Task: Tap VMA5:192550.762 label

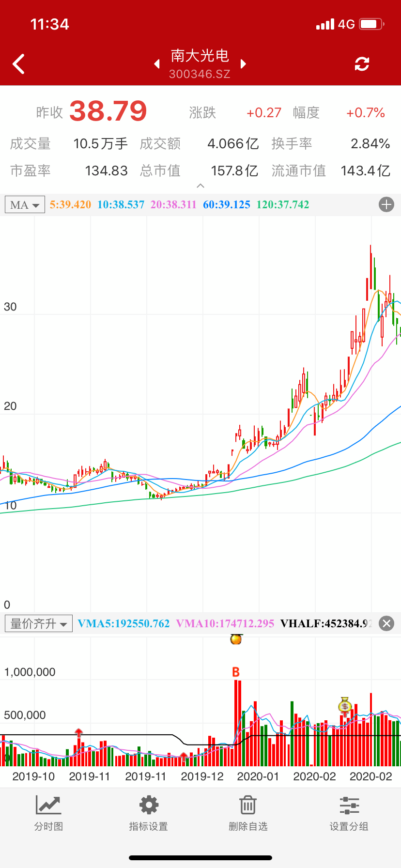Action: [x=123, y=623]
